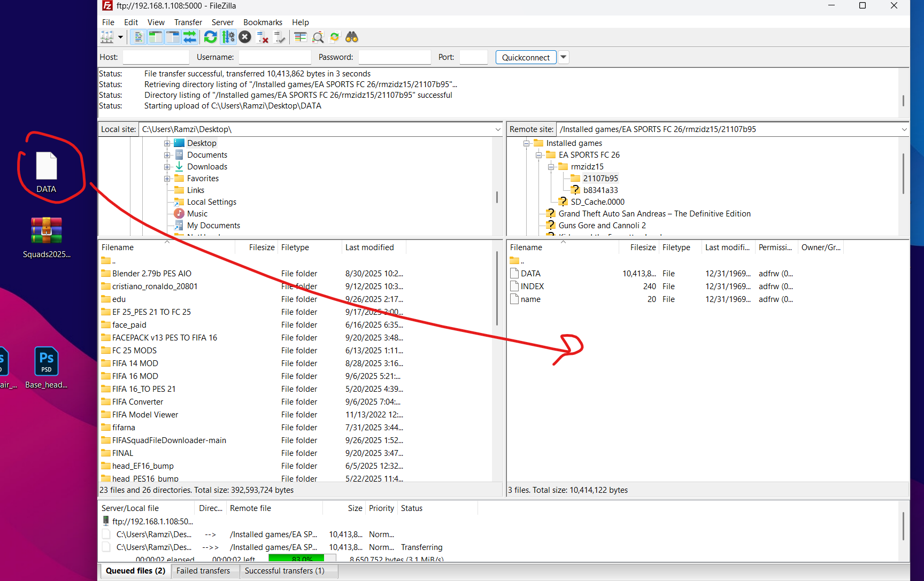Image resolution: width=924 pixels, height=581 pixels.
Task: Click the disconnect from server icon
Action: [262, 37]
